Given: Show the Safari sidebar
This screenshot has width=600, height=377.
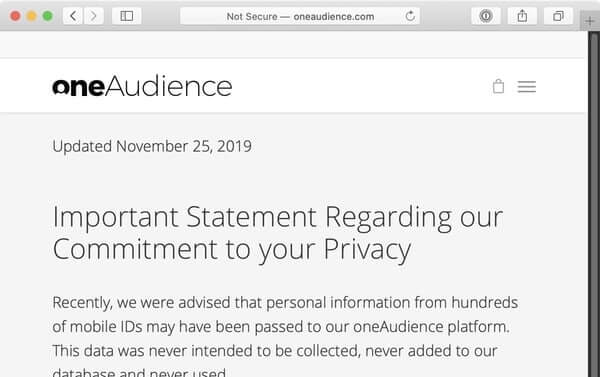Looking at the screenshot, I should [x=127, y=16].
